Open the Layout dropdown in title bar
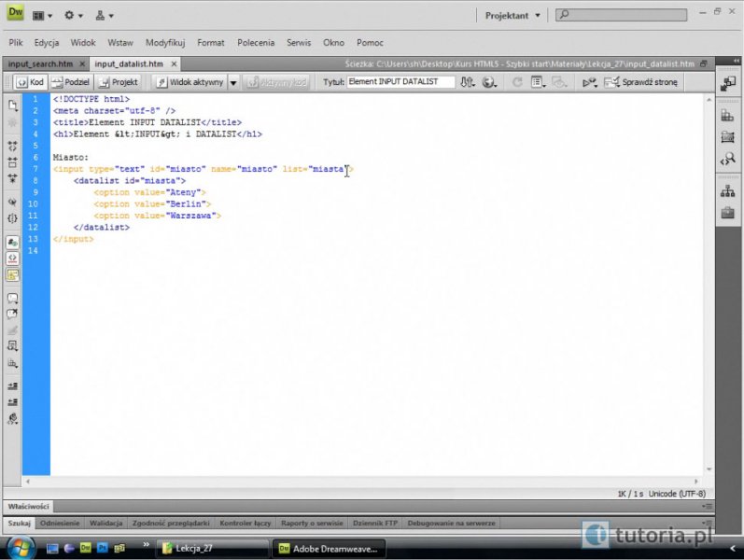 42,15
